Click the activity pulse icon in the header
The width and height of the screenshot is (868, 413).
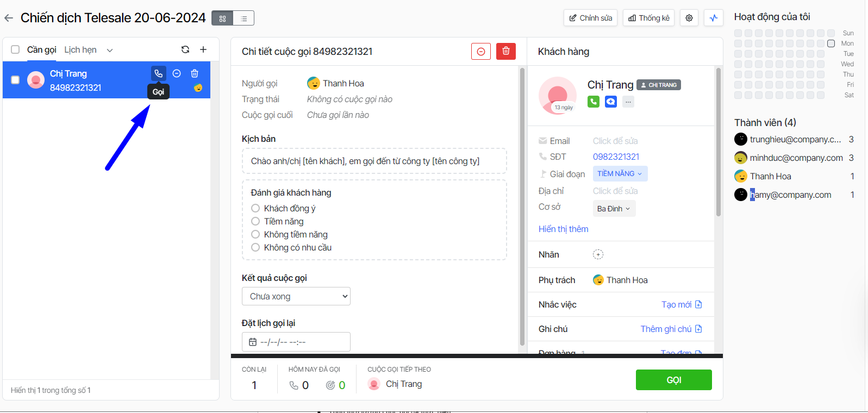pyautogui.click(x=713, y=18)
